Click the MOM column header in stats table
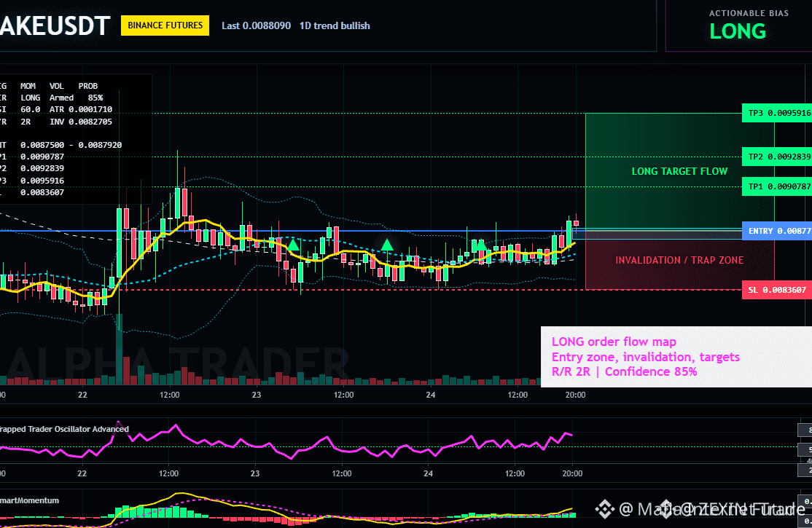The image size is (812, 528). 28,86
